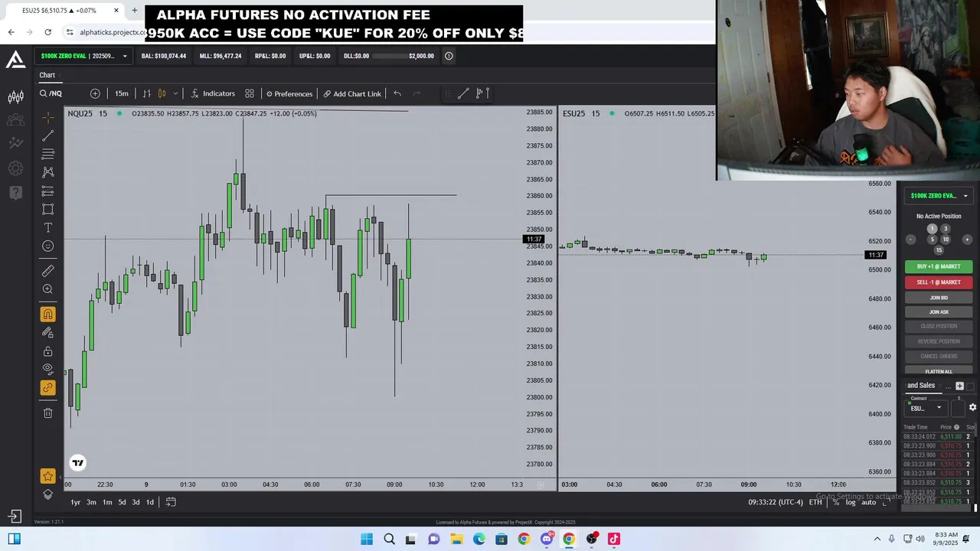
Task: Click the undo arrow
Action: (x=397, y=93)
